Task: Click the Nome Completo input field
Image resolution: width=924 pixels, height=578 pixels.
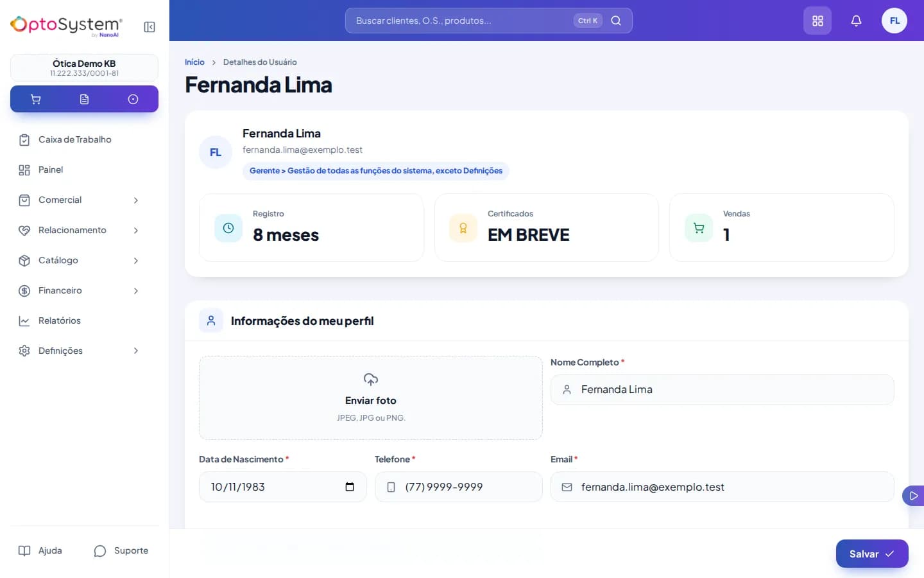Action: pyautogui.click(x=723, y=390)
